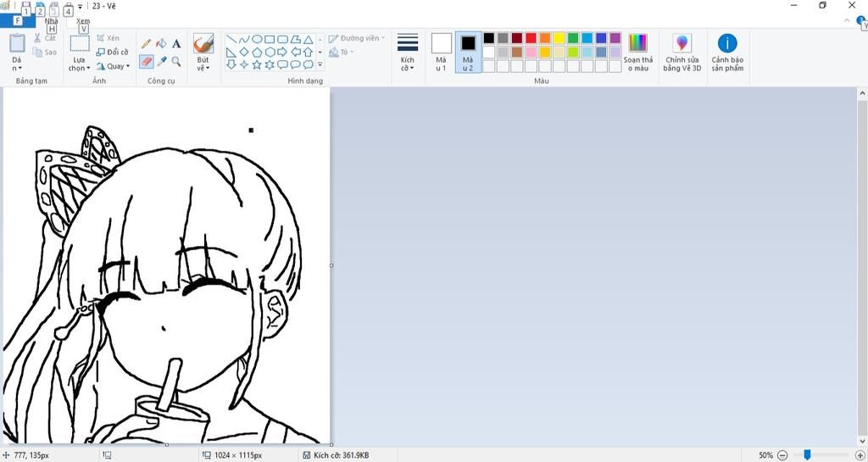Click the Dán paste clipboard icon

(x=17, y=43)
